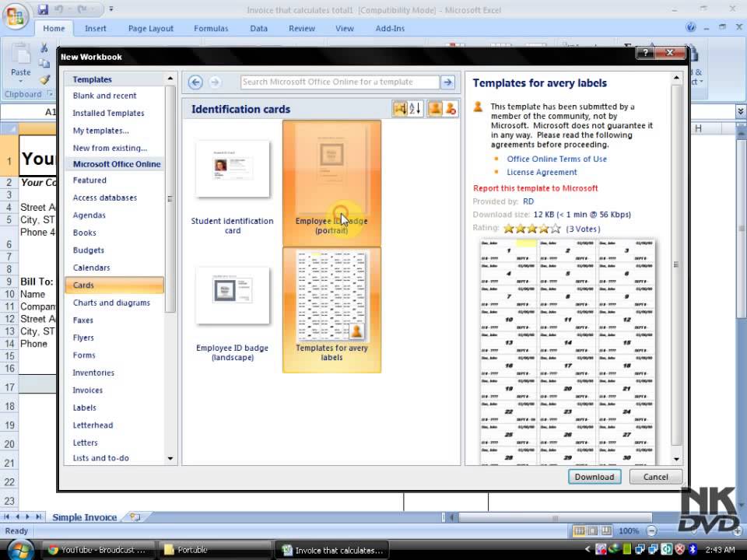Open the License Agreement link

[x=542, y=173]
